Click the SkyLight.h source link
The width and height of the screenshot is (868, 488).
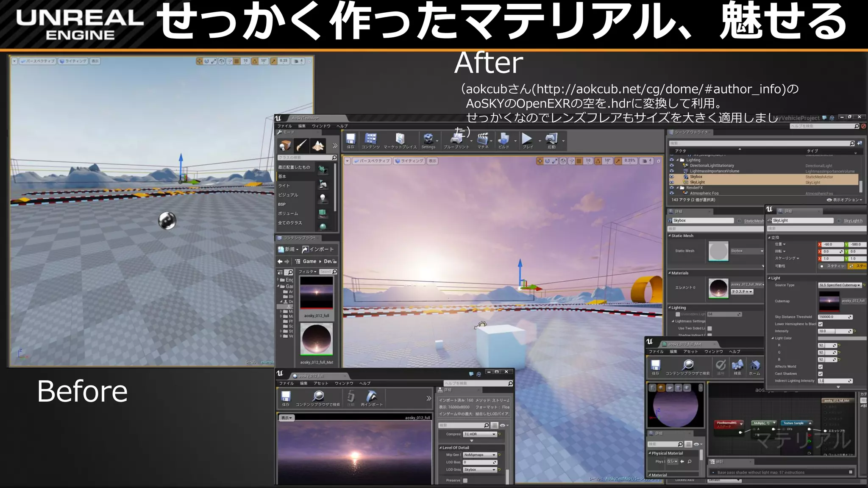coord(852,221)
